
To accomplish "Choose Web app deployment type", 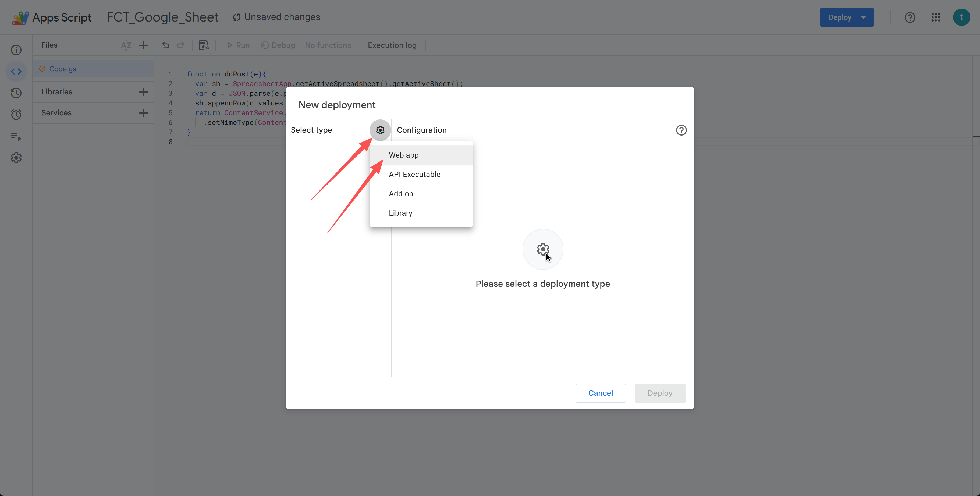I will click(421, 155).
